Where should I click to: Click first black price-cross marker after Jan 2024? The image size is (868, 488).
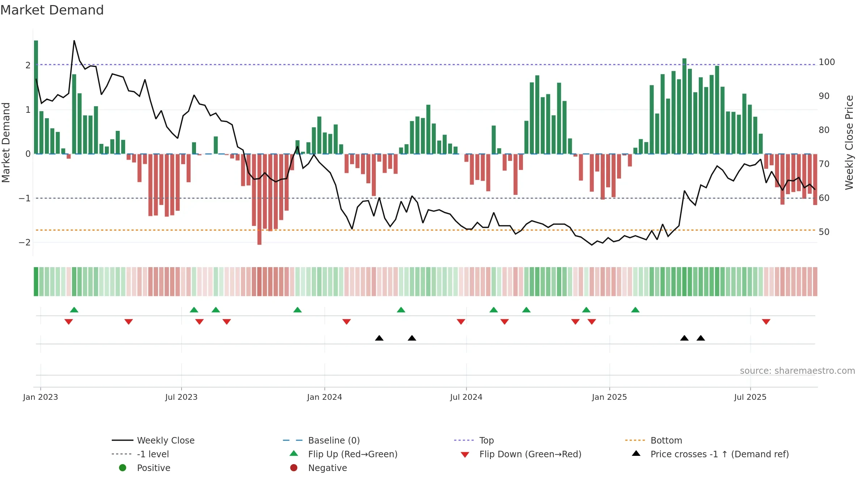(x=379, y=338)
